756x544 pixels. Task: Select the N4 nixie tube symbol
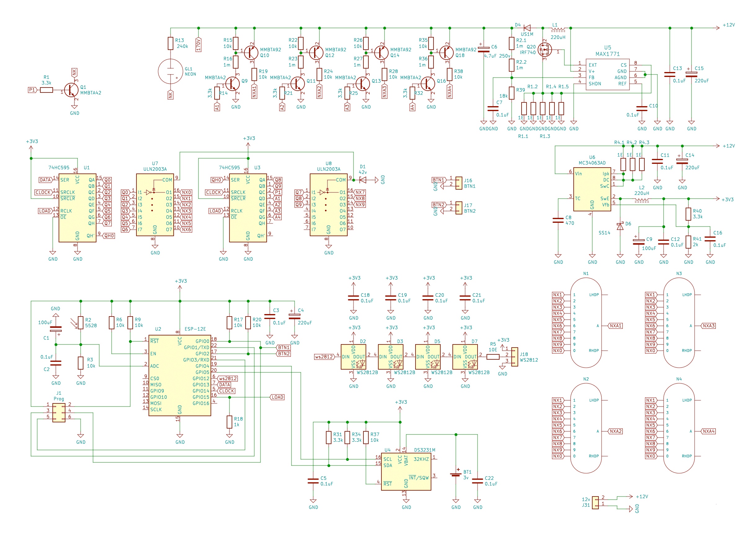pyautogui.click(x=679, y=428)
